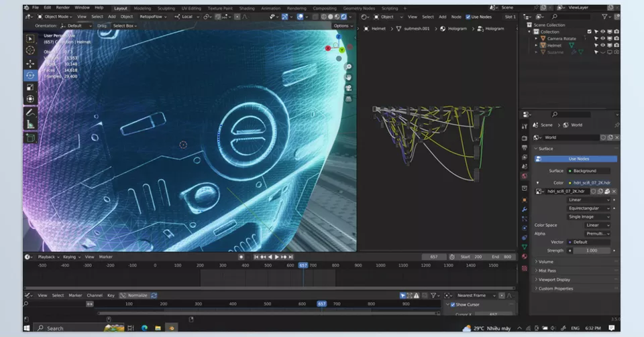
Task: Open the Equirectangular projection dropdown
Action: pos(588,208)
